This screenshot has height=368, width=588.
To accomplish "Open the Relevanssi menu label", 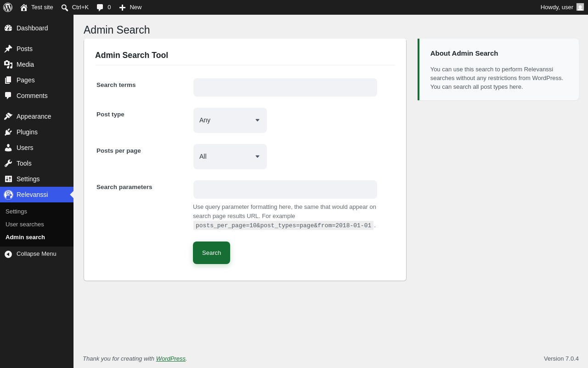I will 32,195.
